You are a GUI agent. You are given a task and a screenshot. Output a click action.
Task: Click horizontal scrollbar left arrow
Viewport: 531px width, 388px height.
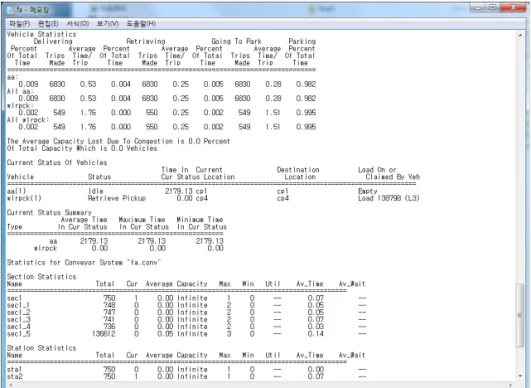coord(10,385)
